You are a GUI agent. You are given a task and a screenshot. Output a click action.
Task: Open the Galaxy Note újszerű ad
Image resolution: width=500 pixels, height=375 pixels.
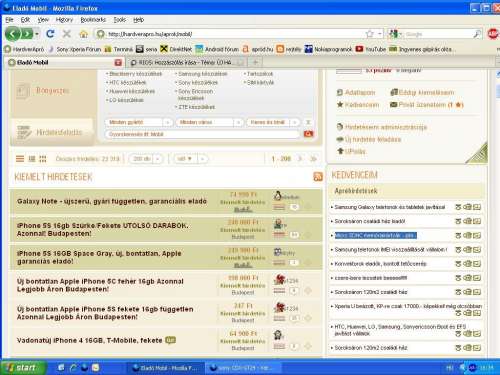(112, 201)
